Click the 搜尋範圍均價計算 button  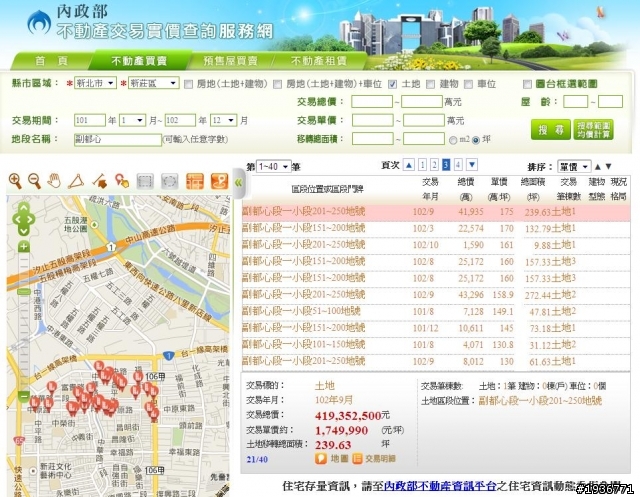click(x=593, y=130)
